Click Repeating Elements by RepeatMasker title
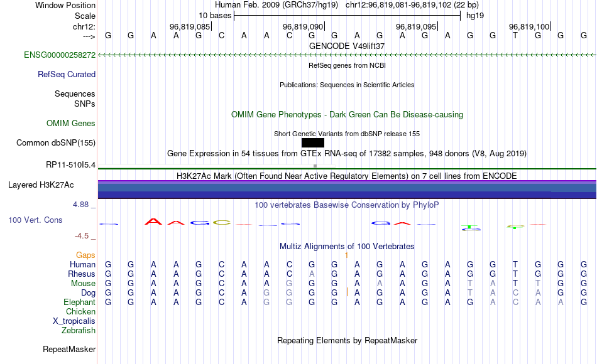The image size is (597, 364). [347, 340]
